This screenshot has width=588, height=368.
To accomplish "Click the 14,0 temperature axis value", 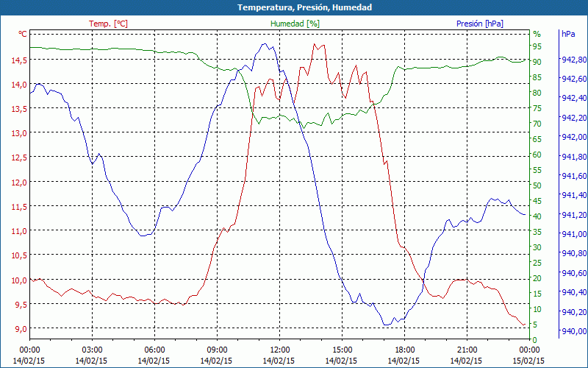I will click(x=20, y=85).
